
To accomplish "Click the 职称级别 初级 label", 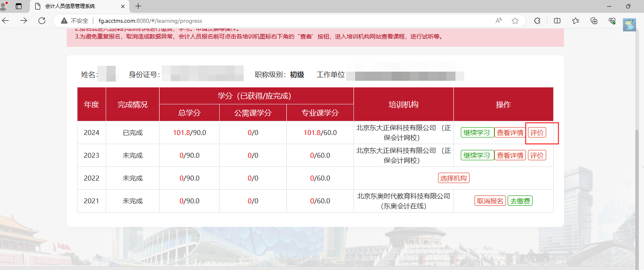I will click(x=280, y=75).
